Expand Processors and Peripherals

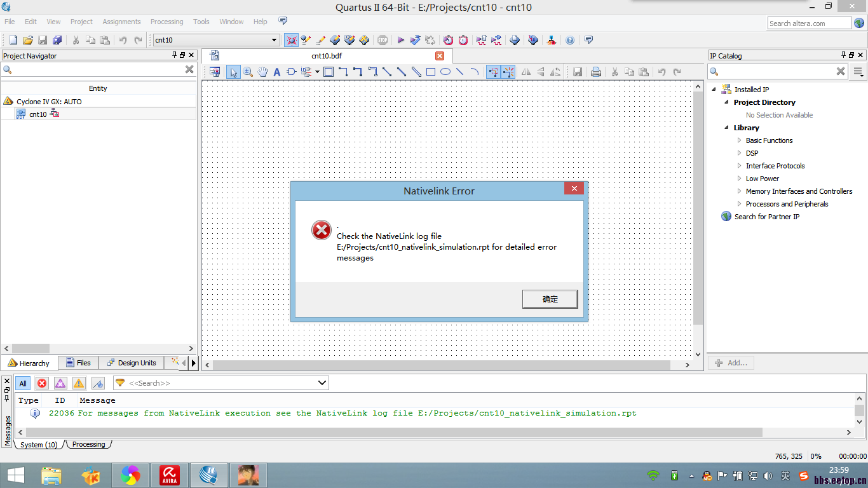739,204
